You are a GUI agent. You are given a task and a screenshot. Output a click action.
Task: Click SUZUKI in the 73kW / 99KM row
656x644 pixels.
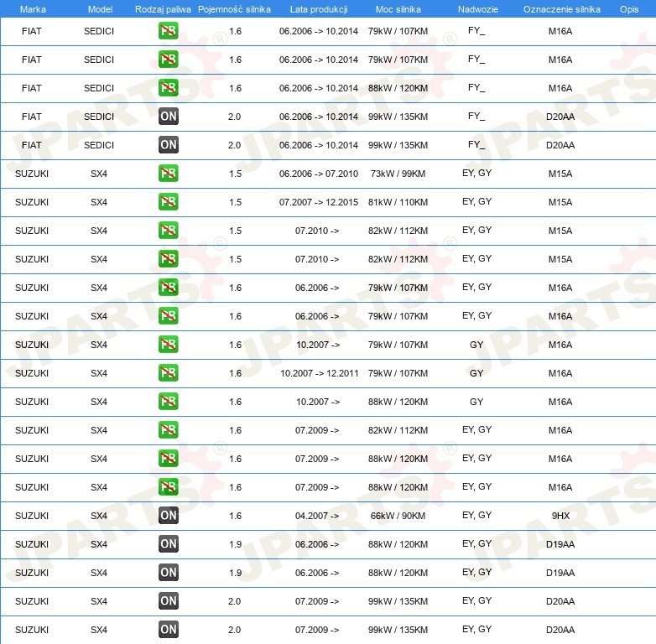32,174
